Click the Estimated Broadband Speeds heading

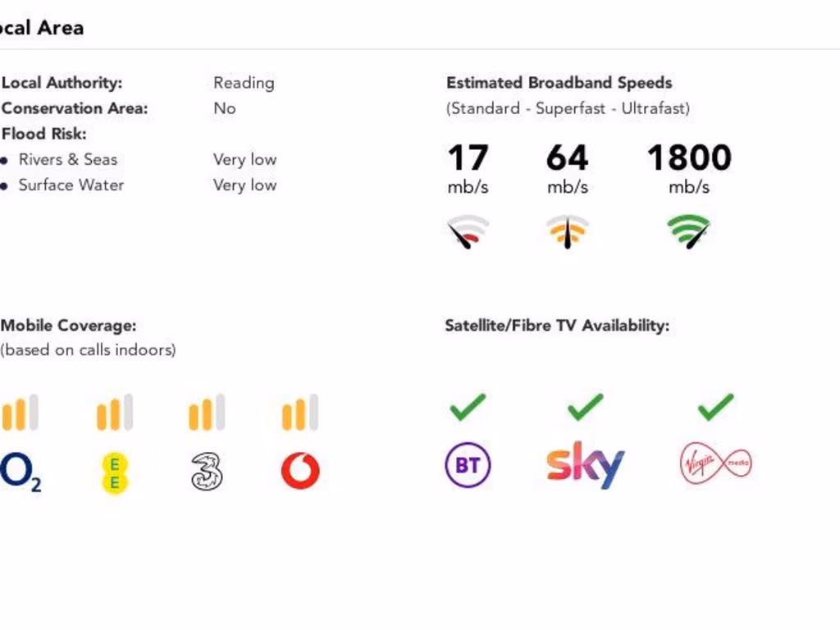tap(559, 83)
